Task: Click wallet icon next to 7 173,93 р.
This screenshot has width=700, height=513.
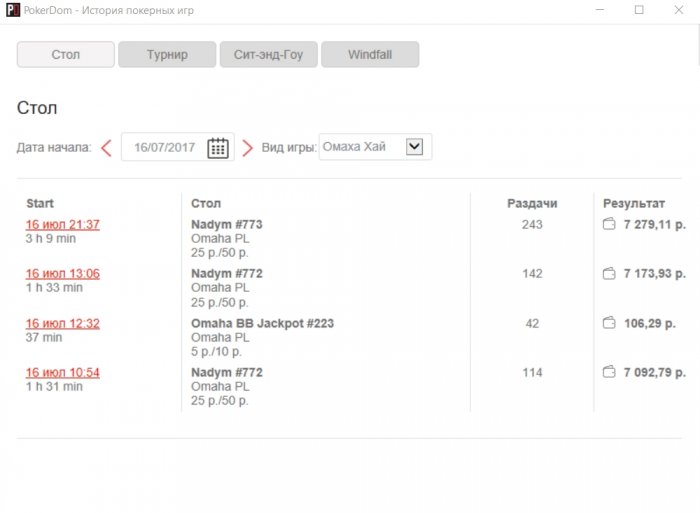Action: (609, 274)
